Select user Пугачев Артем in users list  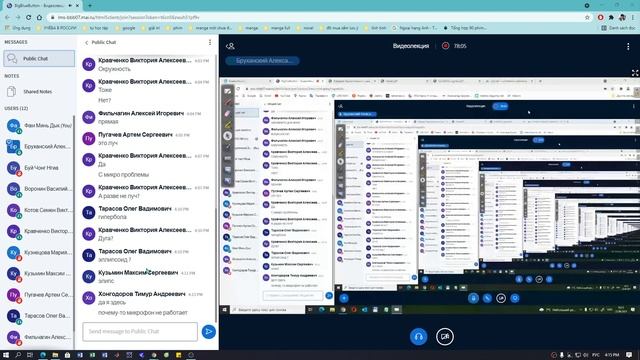click(39, 295)
